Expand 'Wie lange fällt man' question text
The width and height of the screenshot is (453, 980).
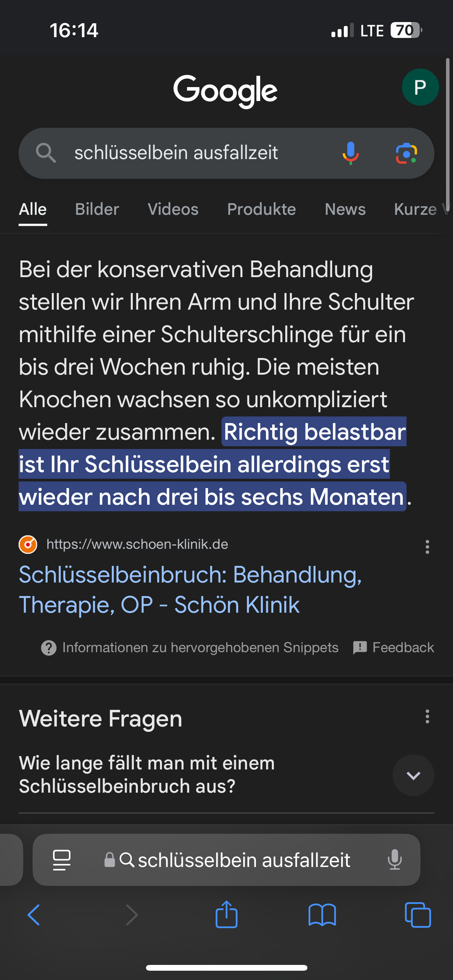point(147,774)
